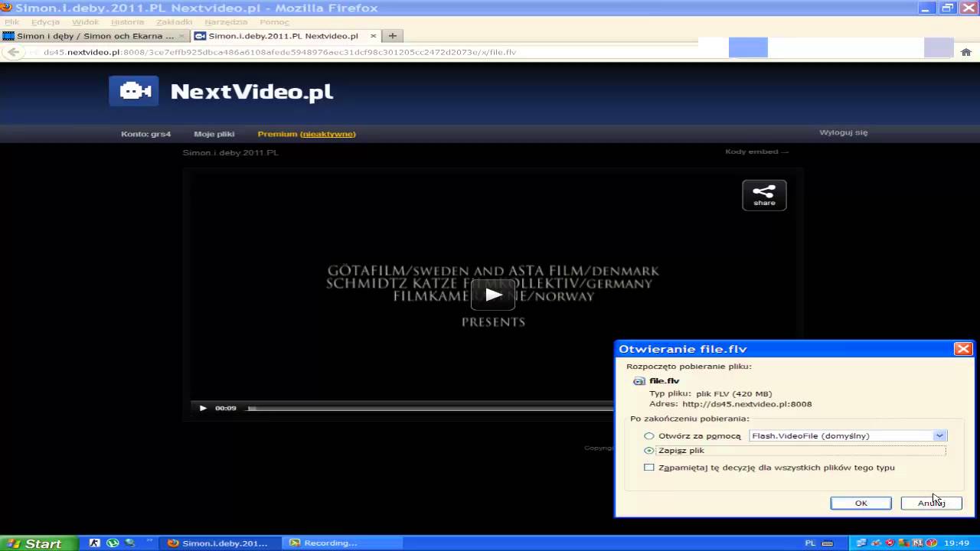
Task: Close the 'Simon.i.deby.2011.PL Nextvideo.pl' tab
Action: point(373,36)
